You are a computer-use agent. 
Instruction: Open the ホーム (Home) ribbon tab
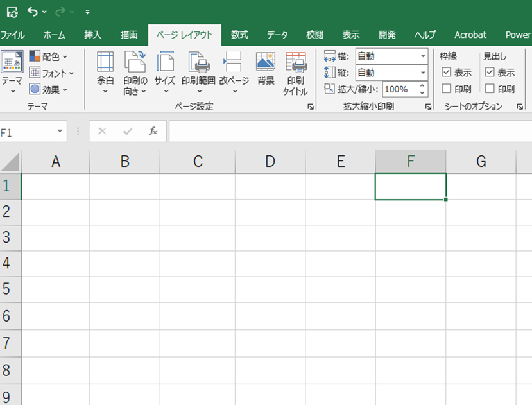[x=55, y=35]
